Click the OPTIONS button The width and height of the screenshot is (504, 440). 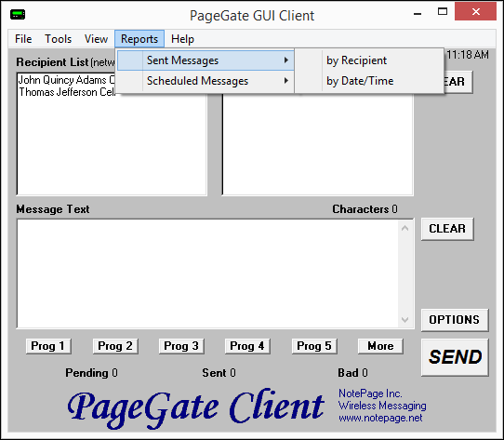pyautogui.click(x=455, y=320)
